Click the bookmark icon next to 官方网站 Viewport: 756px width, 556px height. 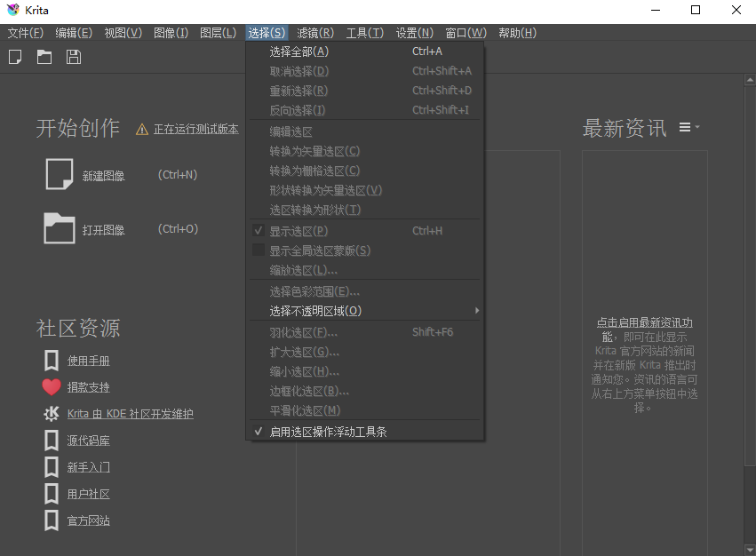[52, 520]
